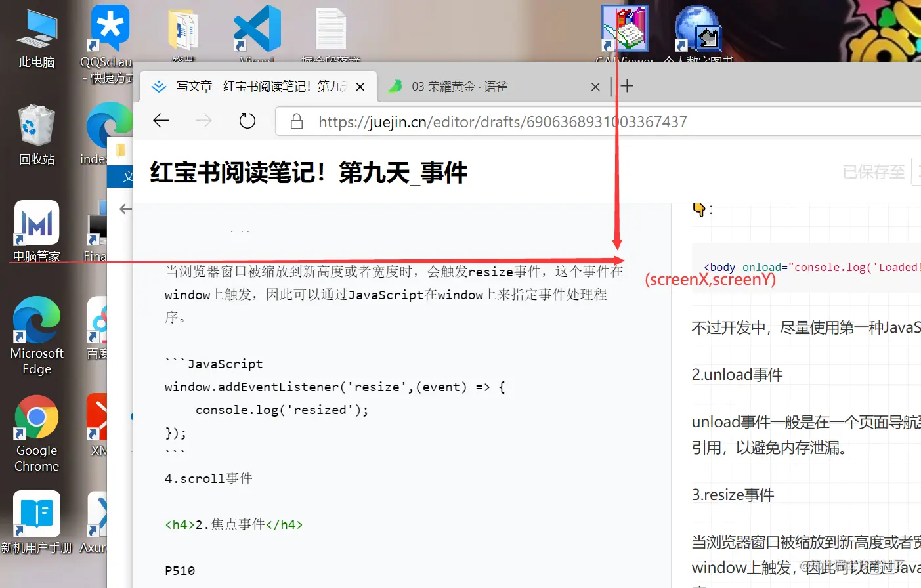This screenshot has width=921, height=588.
Task: Open the text document icon on desktop
Action: [330, 33]
